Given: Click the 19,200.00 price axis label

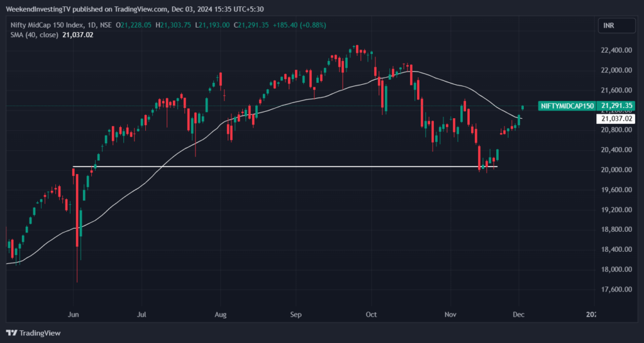Looking at the screenshot, I should point(616,210).
